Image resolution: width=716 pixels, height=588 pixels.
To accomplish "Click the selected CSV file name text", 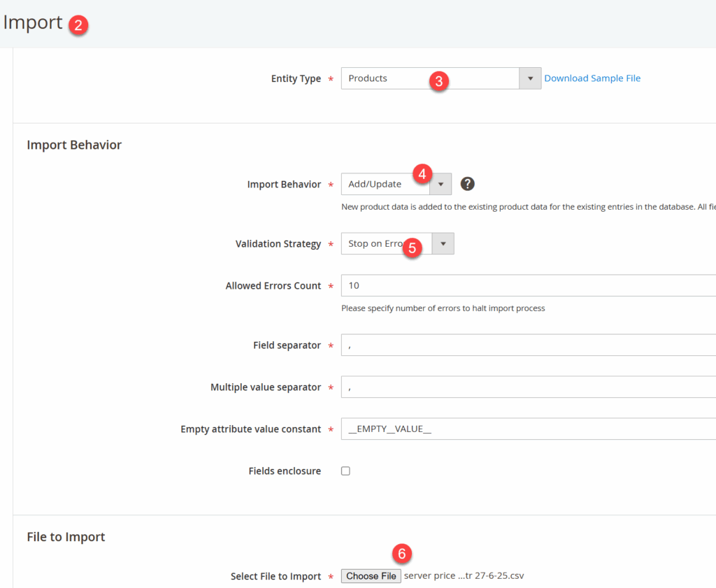I will [464, 576].
